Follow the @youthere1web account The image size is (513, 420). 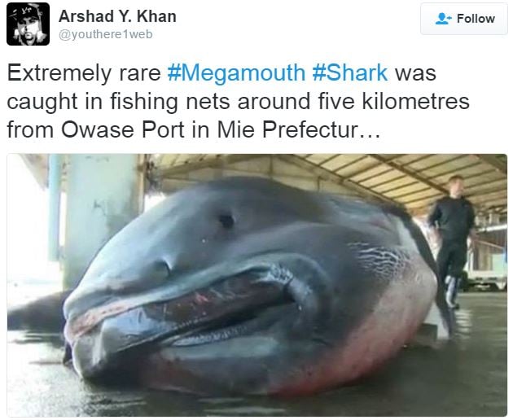(464, 19)
